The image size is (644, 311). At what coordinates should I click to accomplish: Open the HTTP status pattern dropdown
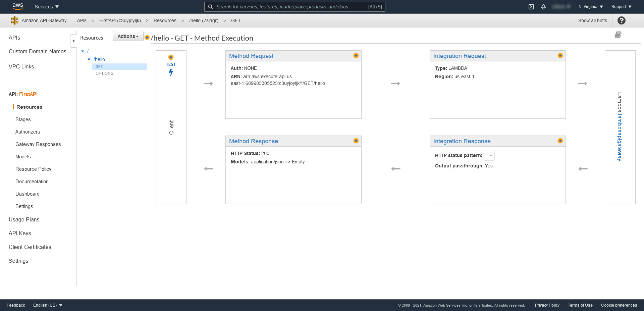pyautogui.click(x=489, y=155)
